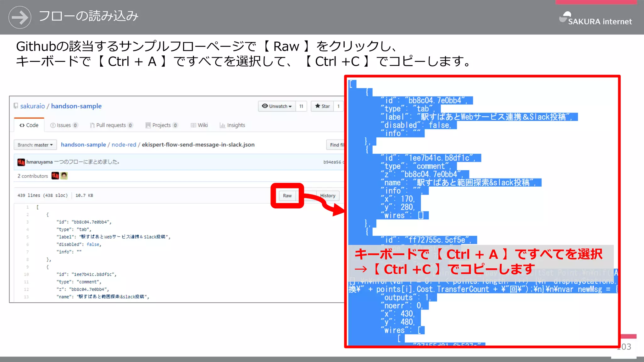Open the Branch: master dropdown
Viewport: 644px width, 362px height.
tap(35, 145)
